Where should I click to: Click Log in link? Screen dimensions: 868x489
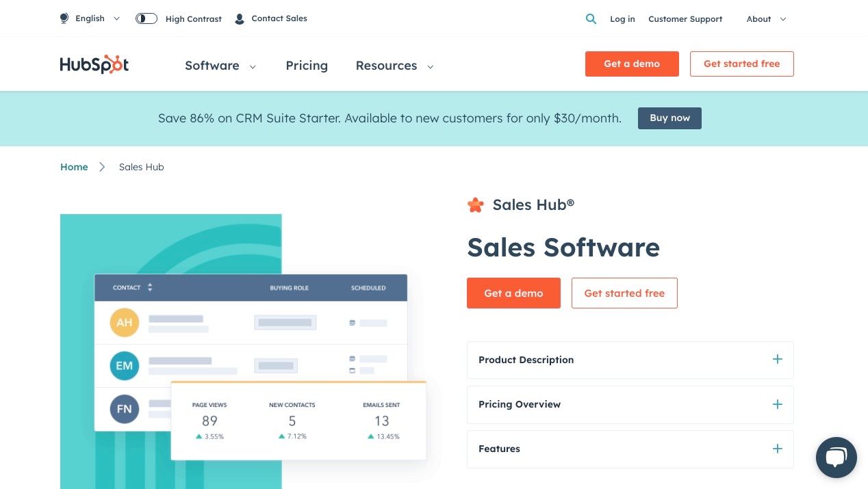tap(622, 19)
